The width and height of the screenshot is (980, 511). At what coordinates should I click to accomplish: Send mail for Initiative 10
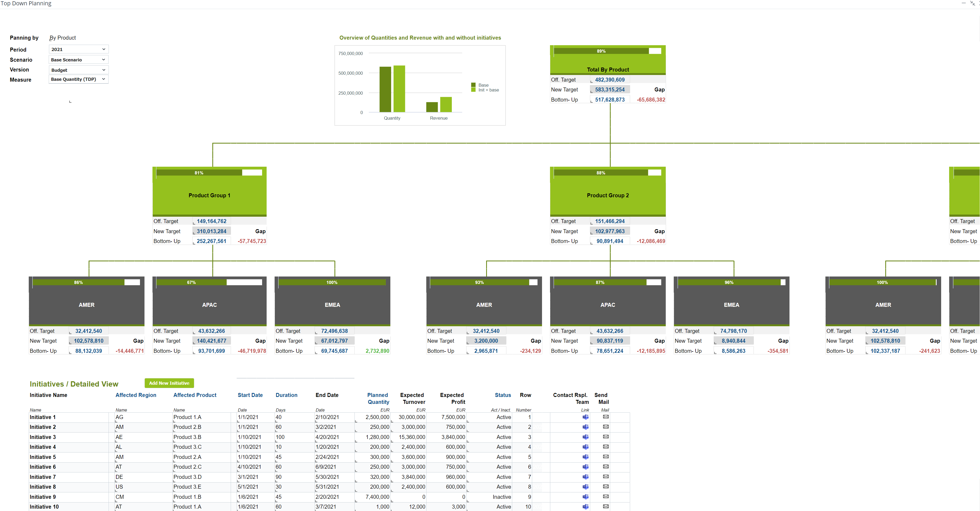pyautogui.click(x=606, y=506)
